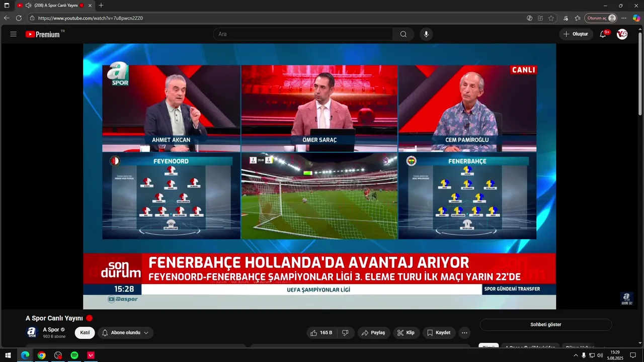
Task: Open more actions three-dot button
Action: point(464,333)
